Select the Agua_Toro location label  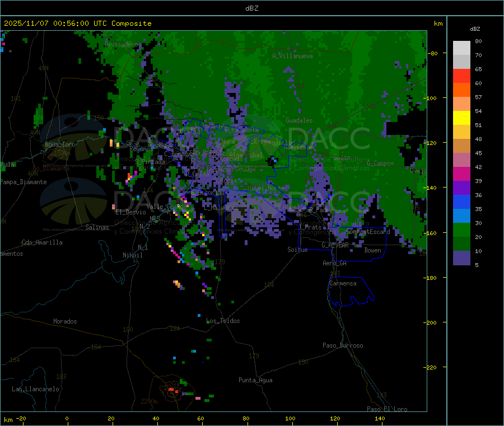[60, 144]
